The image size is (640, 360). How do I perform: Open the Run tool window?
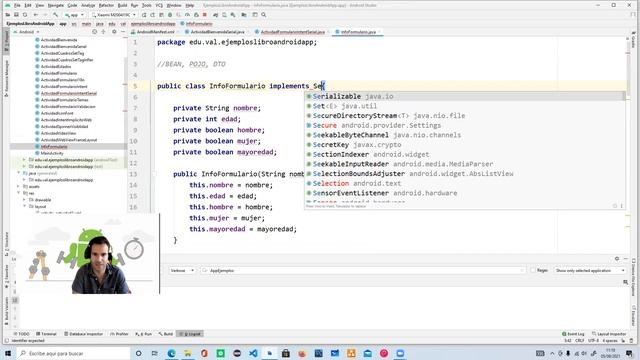click(144, 334)
